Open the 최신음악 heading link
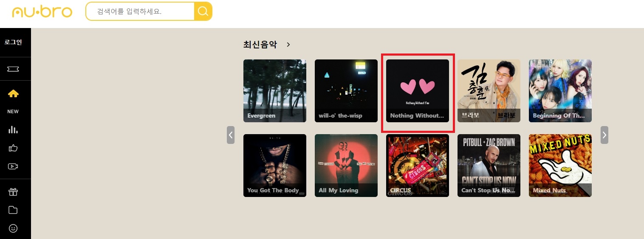Screen dimensions: 644x239 coord(260,45)
